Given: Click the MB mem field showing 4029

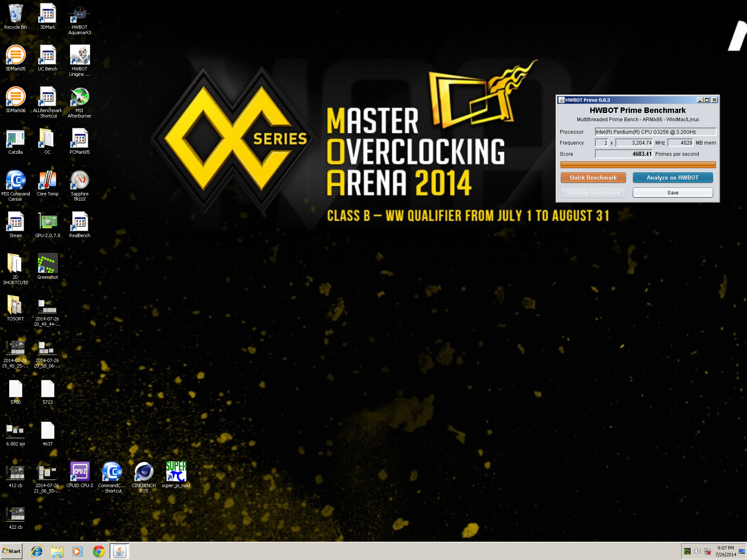Looking at the screenshot, I should [681, 142].
